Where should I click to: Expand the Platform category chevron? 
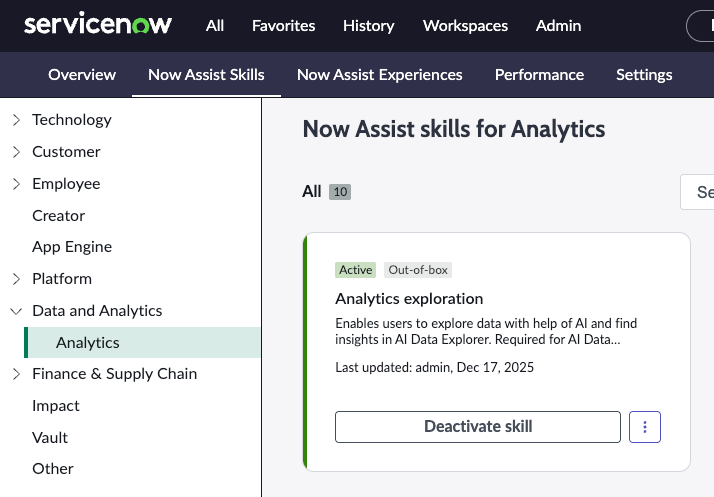pyautogui.click(x=16, y=279)
